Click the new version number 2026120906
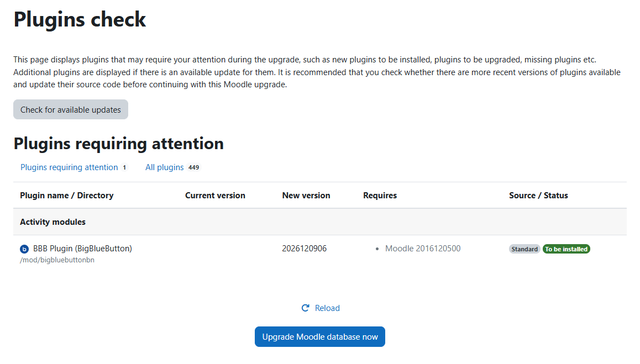This screenshot has height=364, width=640. click(x=304, y=249)
